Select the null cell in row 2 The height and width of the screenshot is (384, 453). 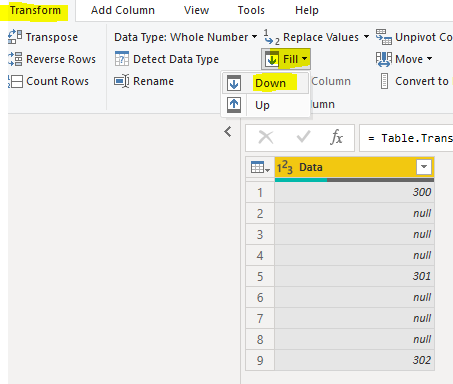point(355,213)
